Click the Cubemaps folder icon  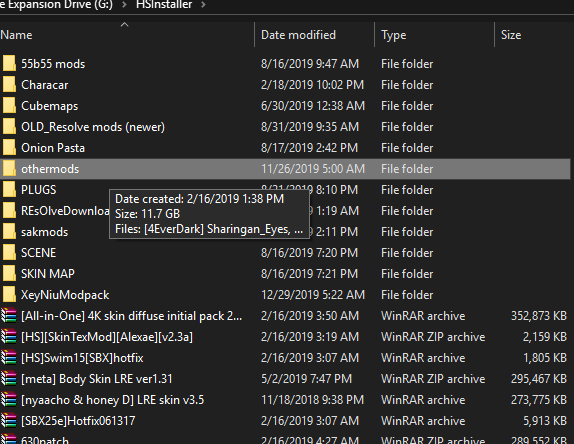(x=9, y=105)
